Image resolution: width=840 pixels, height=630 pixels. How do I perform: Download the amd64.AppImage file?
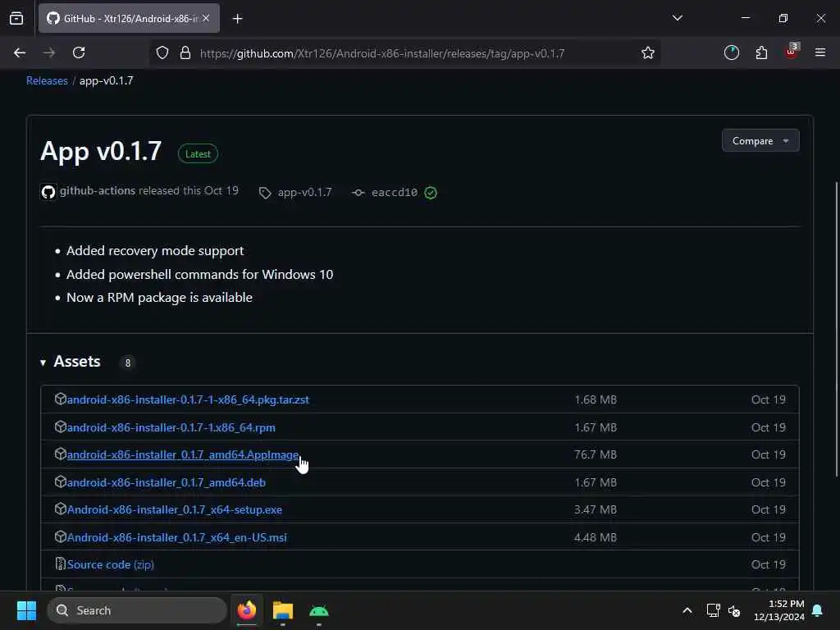point(183,454)
